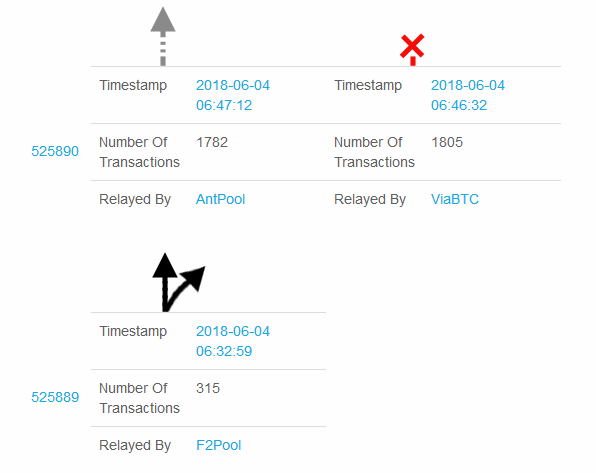This screenshot has width=596, height=473.
Task: Select the transaction count 1805
Action: [x=447, y=143]
